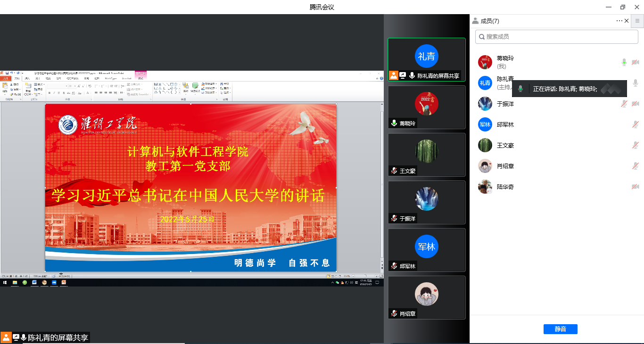Close the 成员 members panel
This screenshot has height=344, width=644.
(x=627, y=21)
